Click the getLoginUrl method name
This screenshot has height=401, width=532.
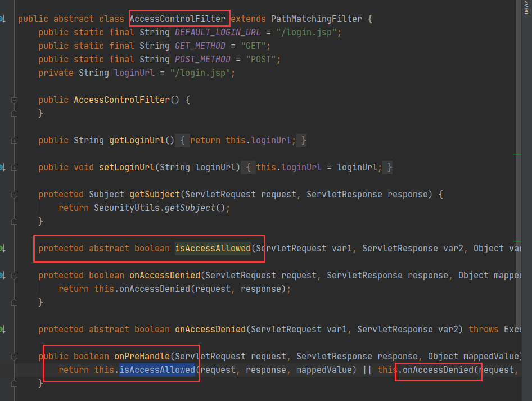[137, 141]
